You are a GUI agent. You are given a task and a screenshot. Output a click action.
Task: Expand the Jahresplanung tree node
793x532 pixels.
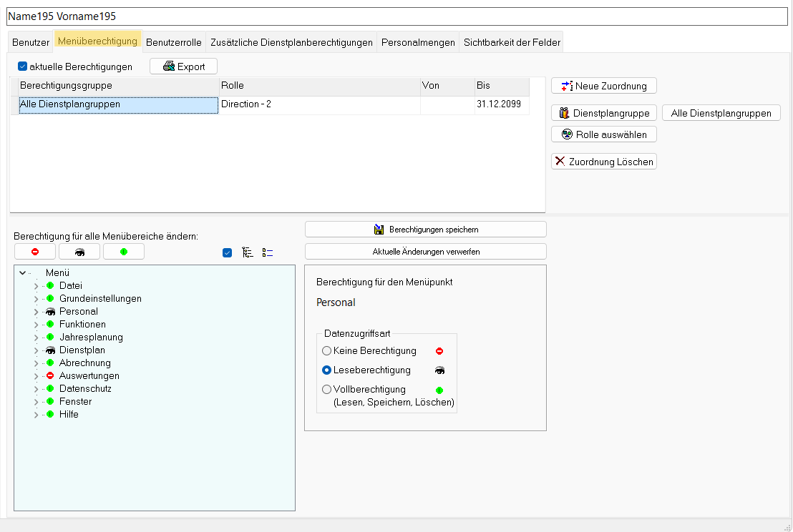tap(36, 337)
